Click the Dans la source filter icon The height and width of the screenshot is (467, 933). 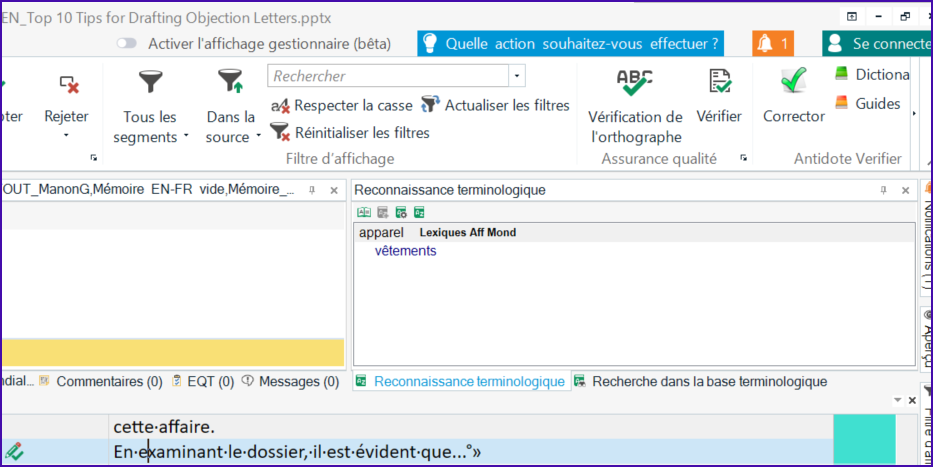(x=230, y=82)
